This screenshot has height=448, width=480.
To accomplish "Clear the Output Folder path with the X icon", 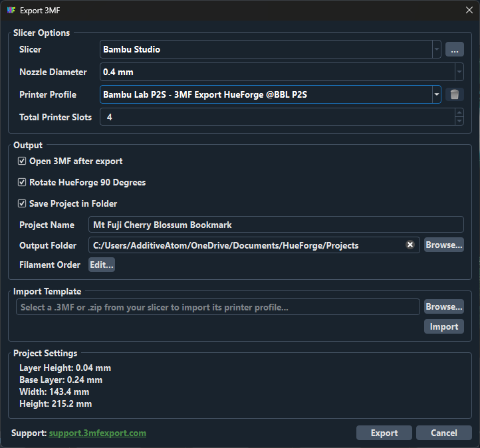I will click(410, 245).
